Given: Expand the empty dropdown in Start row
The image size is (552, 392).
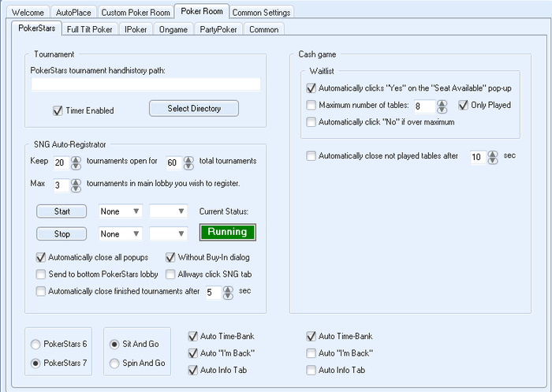Looking at the screenshot, I should tap(169, 211).
